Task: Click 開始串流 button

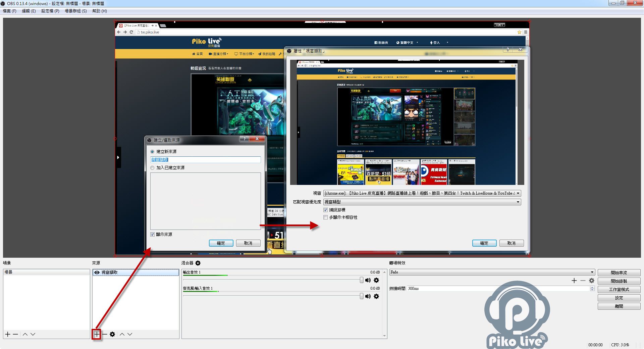Action: [619, 272]
